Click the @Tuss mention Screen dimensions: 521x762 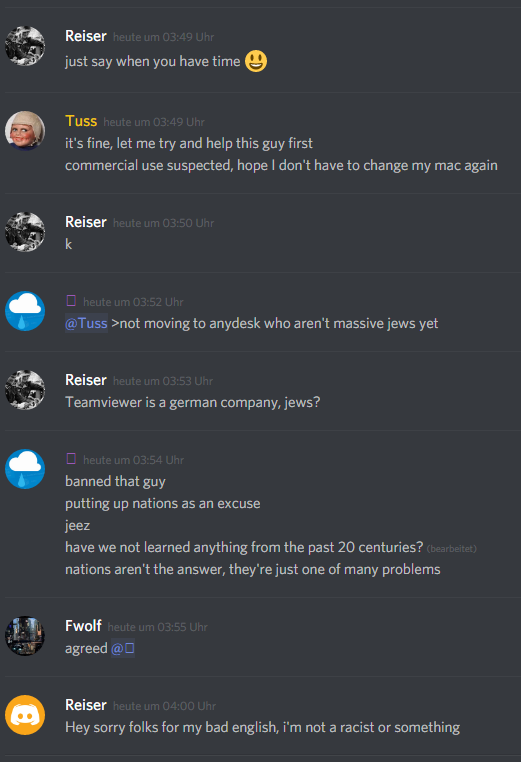[86, 323]
